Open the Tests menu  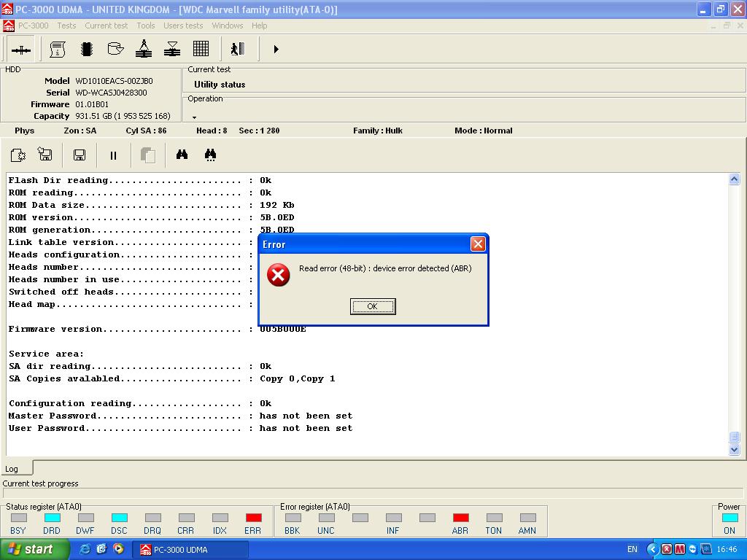tap(66, 26)
